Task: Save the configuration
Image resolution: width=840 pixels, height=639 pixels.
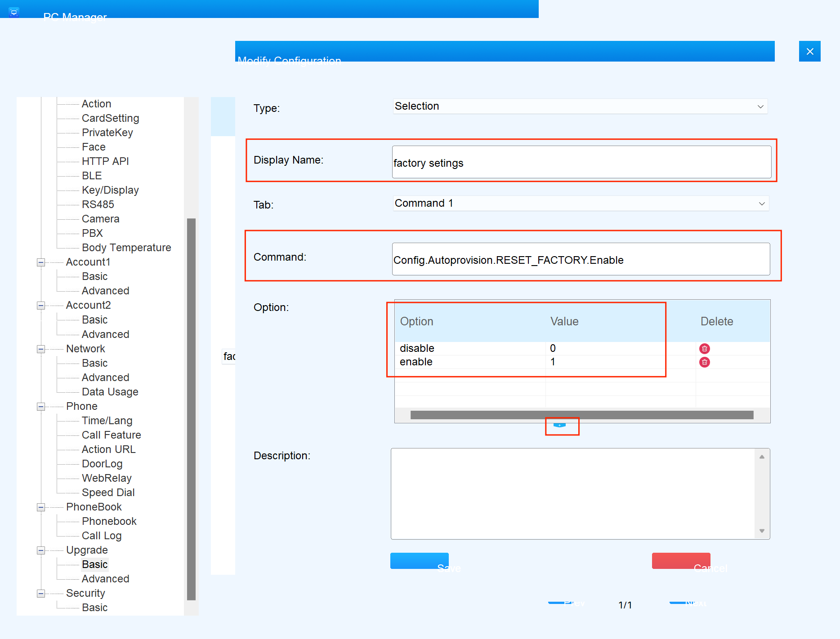Action: [420, 561]
